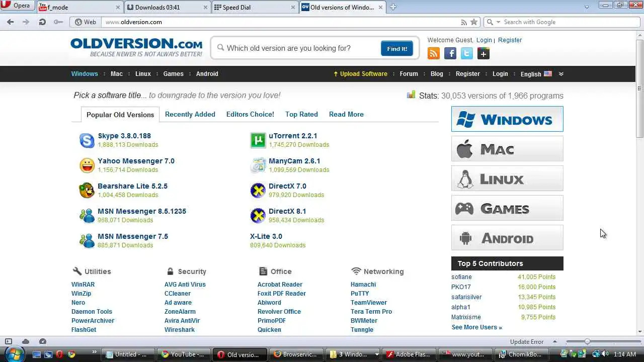The width and height of the screenshot is (644, 362).
Task: Expand the double-chevron menu beside English
Action: 561,74
